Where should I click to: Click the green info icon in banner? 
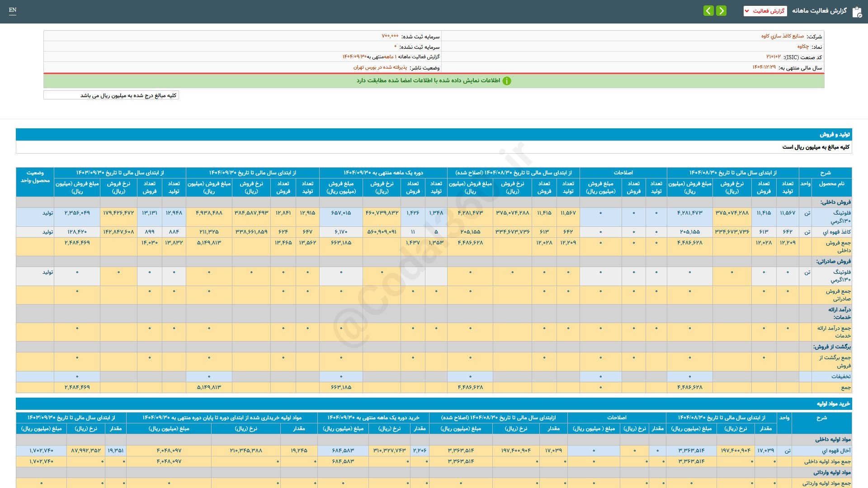click(x=507, y=81)
